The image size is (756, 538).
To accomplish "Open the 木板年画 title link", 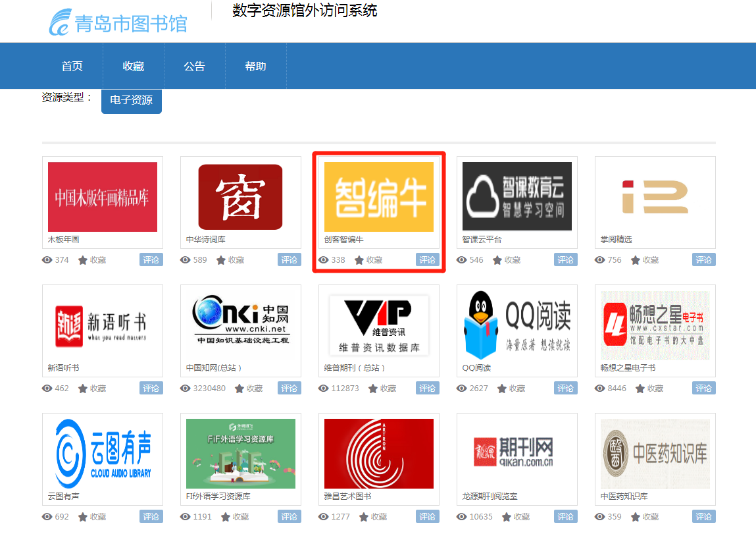I will pos(64,239).
